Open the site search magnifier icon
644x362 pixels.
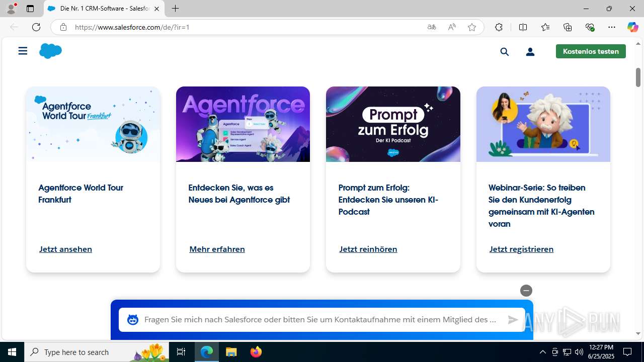coord(505,51)
